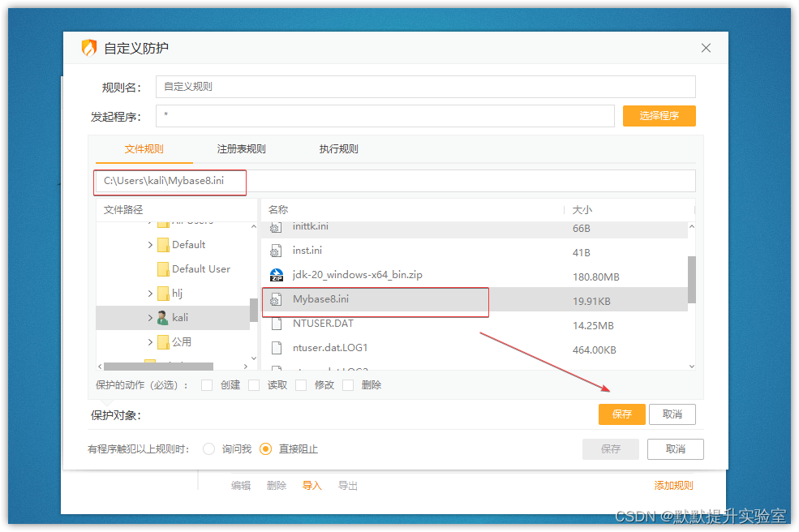Image resolution: width=799 pixels, height=532 pixels.
Task: Click the file path input field
Action: (x=395, y=181)
